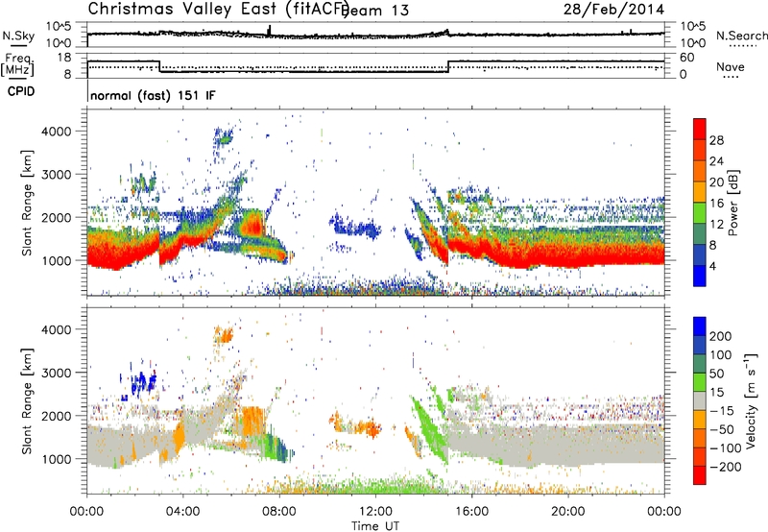
Task: Click the 'Velocity [m s⁻¹]' color bar label
Action: 750,400
